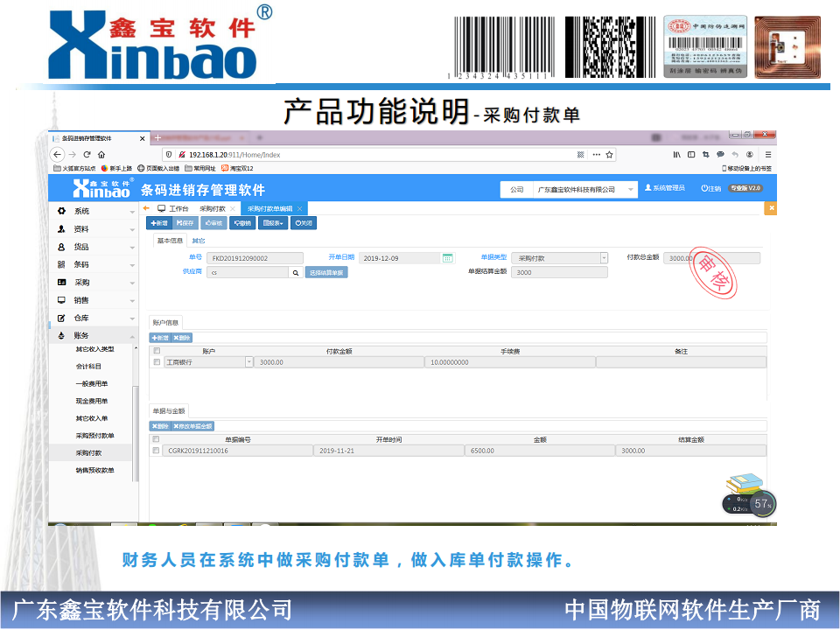Click the orange back arrow beside 工作台
The image size is (840, 630).
tap(146, 208)
